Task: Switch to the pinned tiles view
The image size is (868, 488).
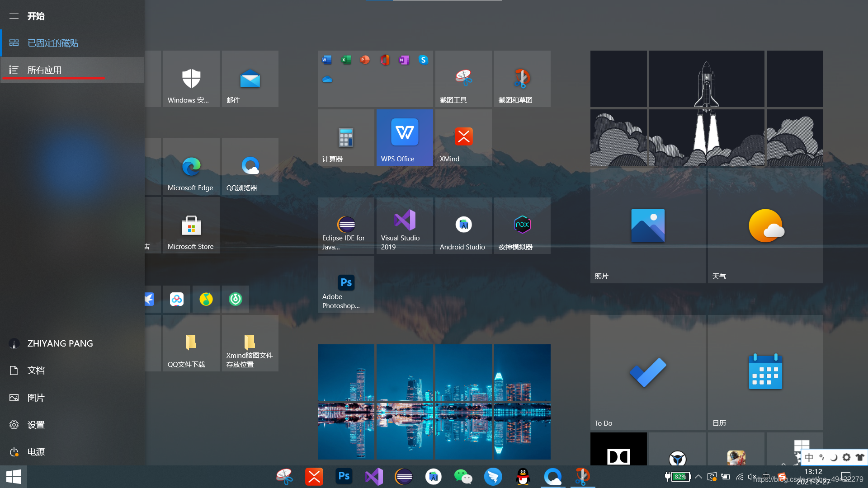Action: coord(53,43)
